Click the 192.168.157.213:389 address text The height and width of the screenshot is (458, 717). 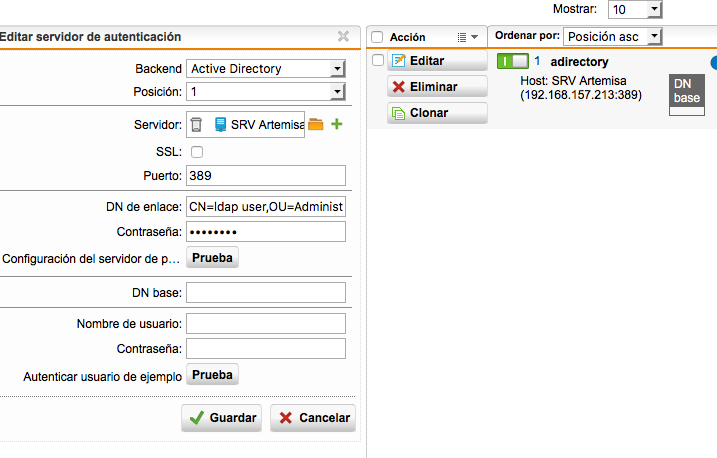581,95
